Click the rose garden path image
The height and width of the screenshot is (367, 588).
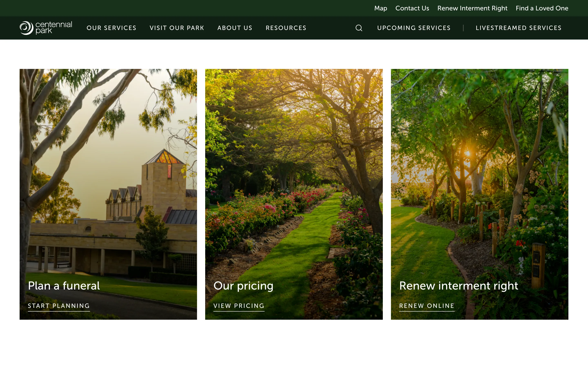click(x=294, y=170)
